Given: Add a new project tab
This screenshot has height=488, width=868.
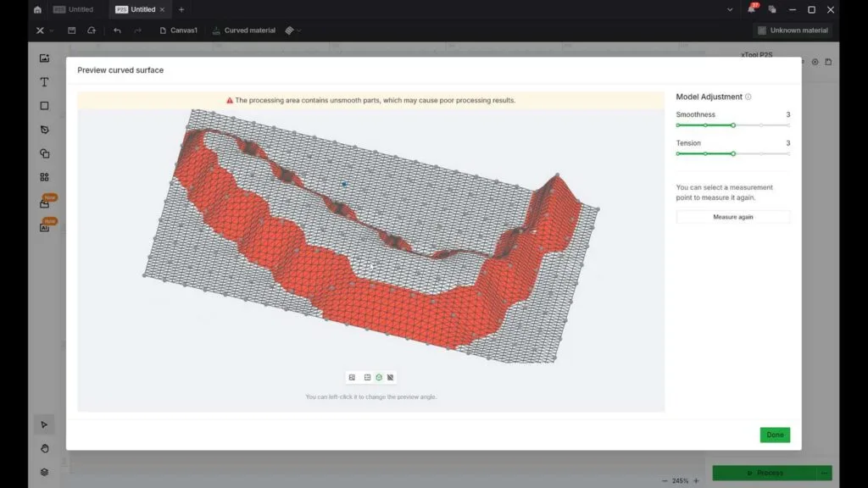Looking at the screenshot, I should coord(181,9).
